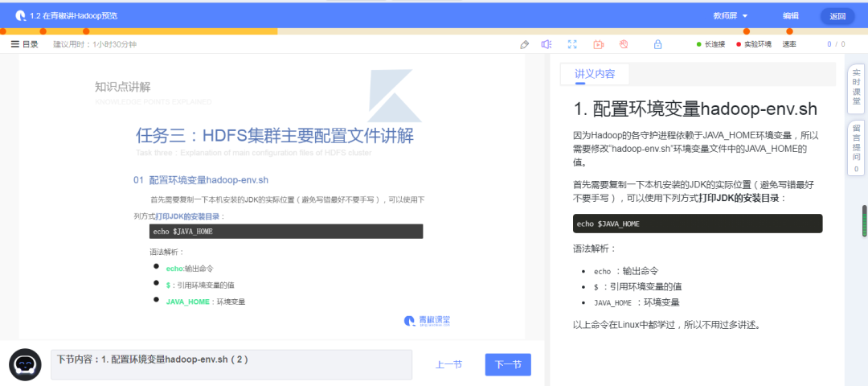Open the 速率 speed selector
The height and width of the screenshot is (386, 868).
pos(789,44)
